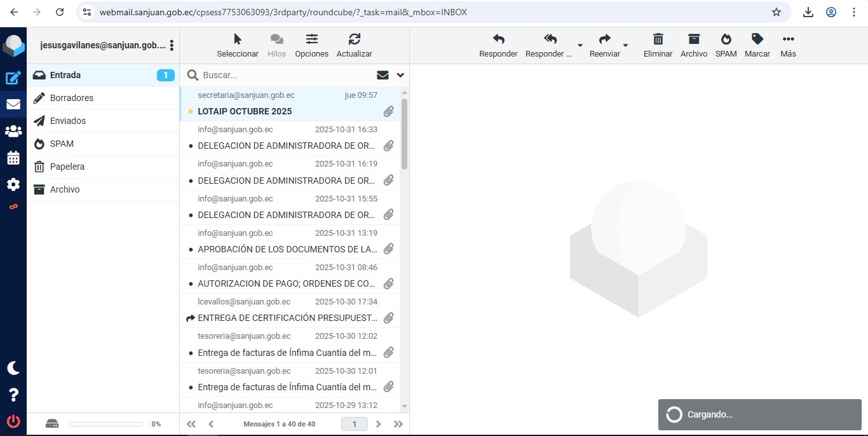Open the Borradores folder
868x436 pixels.
click(x=72, y=98)
